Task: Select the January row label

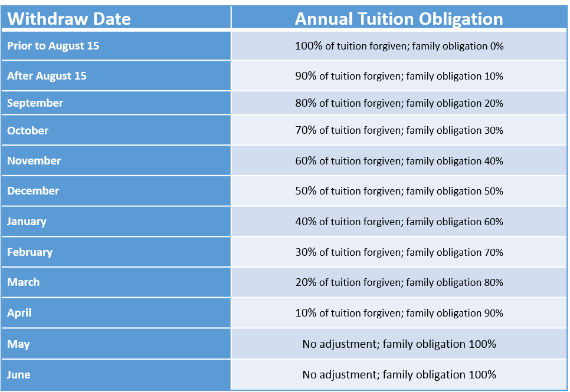Action: tap(27, 222)
